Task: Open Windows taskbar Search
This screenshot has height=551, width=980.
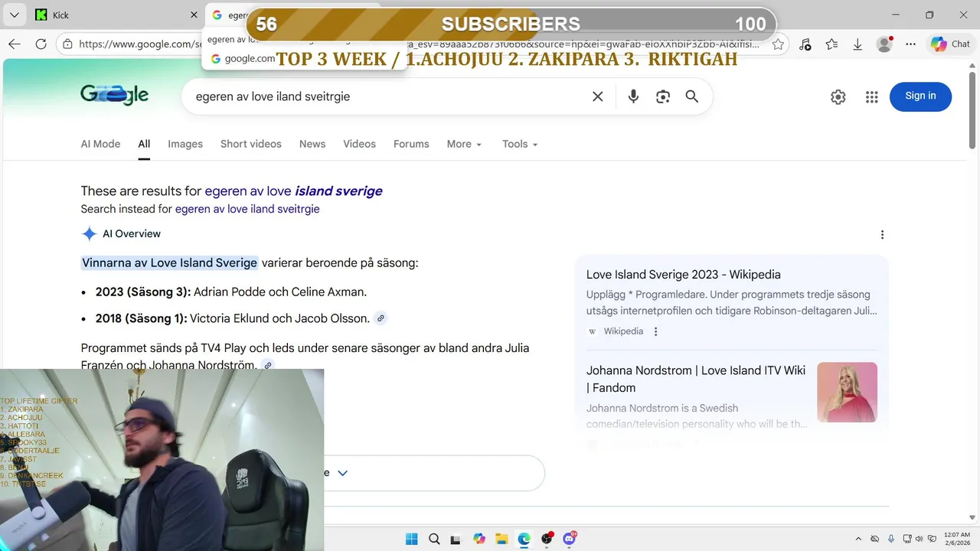Action: 434,539
